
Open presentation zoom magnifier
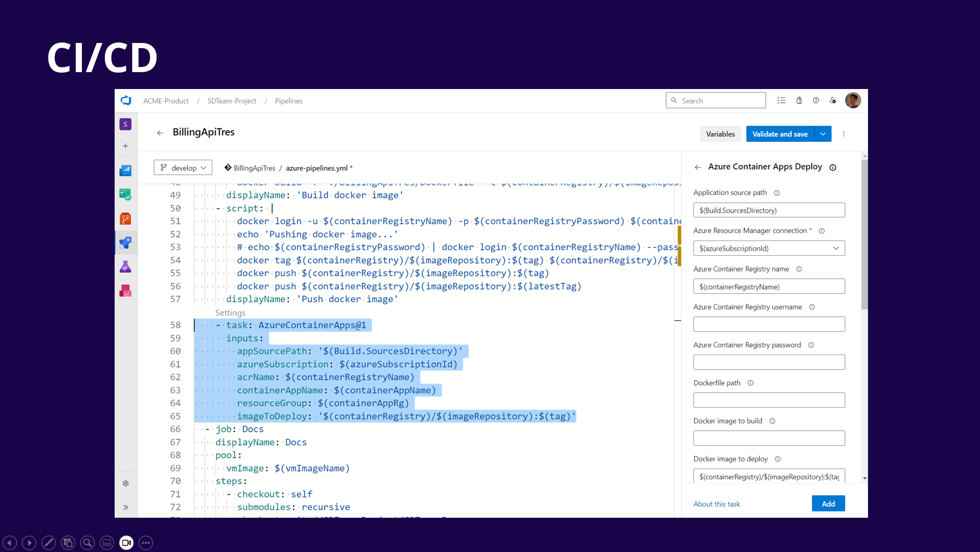(88, 543)
